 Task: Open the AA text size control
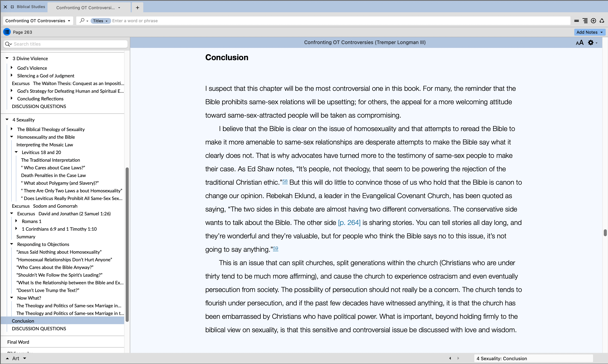579,43
